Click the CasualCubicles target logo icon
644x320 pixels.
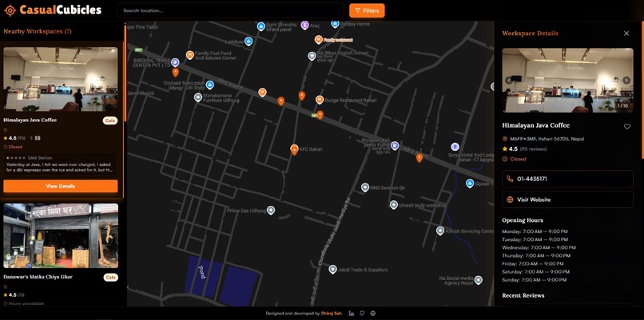pos(10,10)
